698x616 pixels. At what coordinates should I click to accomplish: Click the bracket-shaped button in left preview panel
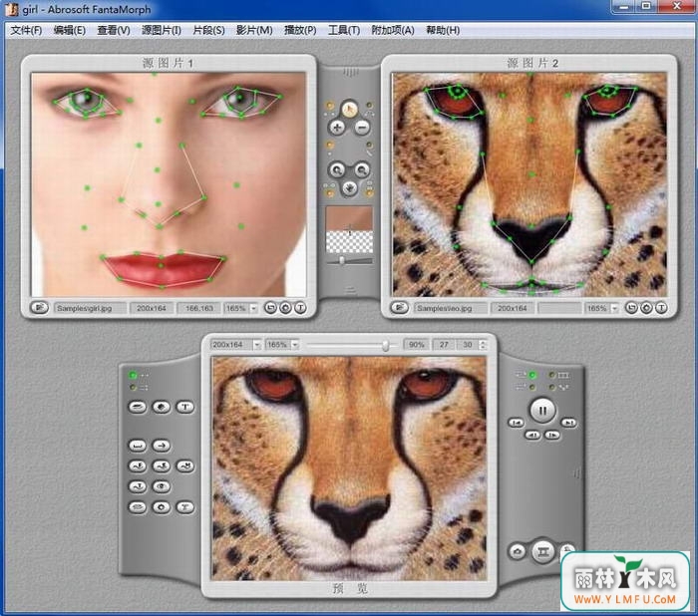tap(138, 446)
